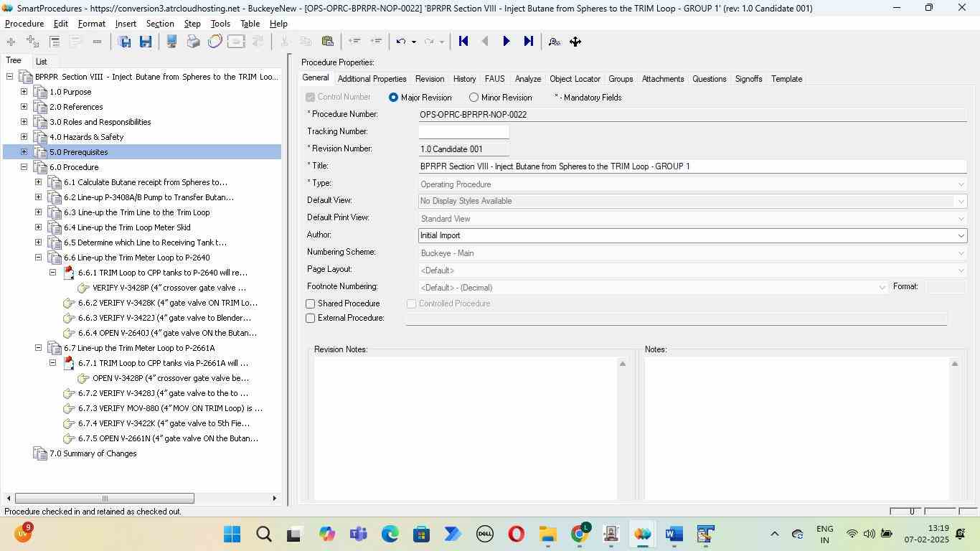
Task: Open the Default View dropdown
Action: tap(961, 201)
